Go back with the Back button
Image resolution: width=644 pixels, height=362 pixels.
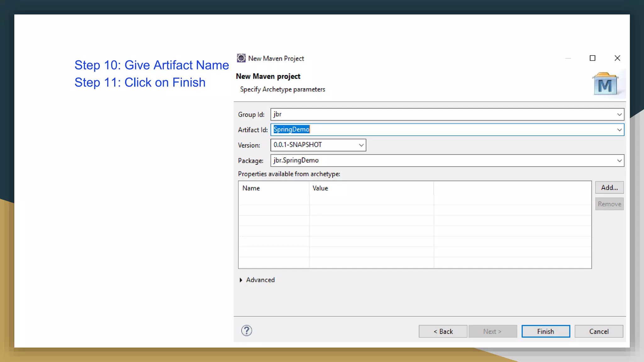click(443, 332)
